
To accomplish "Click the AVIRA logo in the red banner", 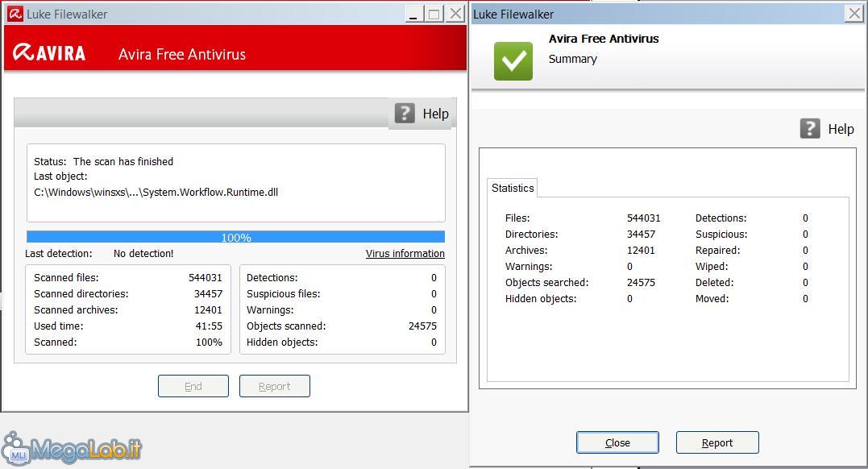I will pos(48,52).
